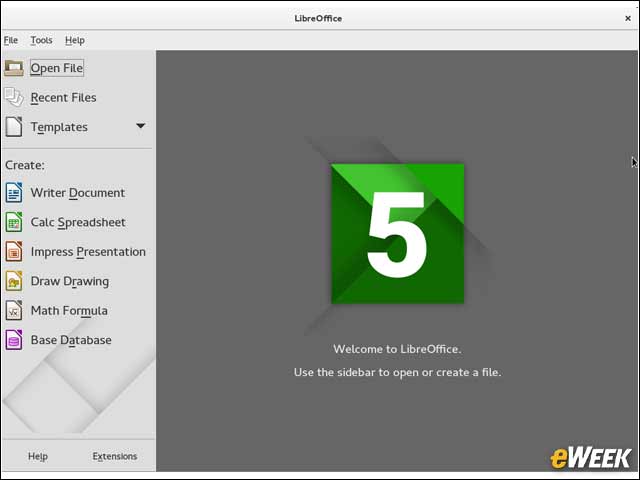Create a new Base Database
Image resolution: width=640 pixels, height=480 pixels.
71,340
